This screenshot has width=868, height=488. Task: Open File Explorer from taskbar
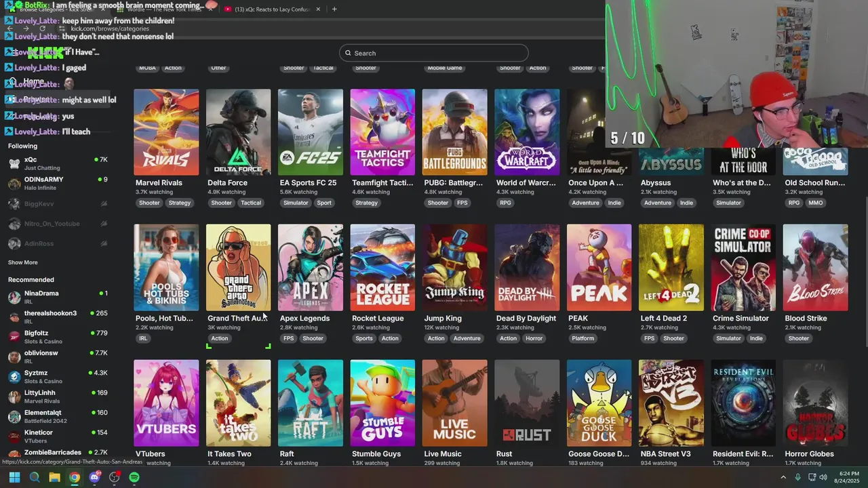pyautogui.click(x=54, y=477)
